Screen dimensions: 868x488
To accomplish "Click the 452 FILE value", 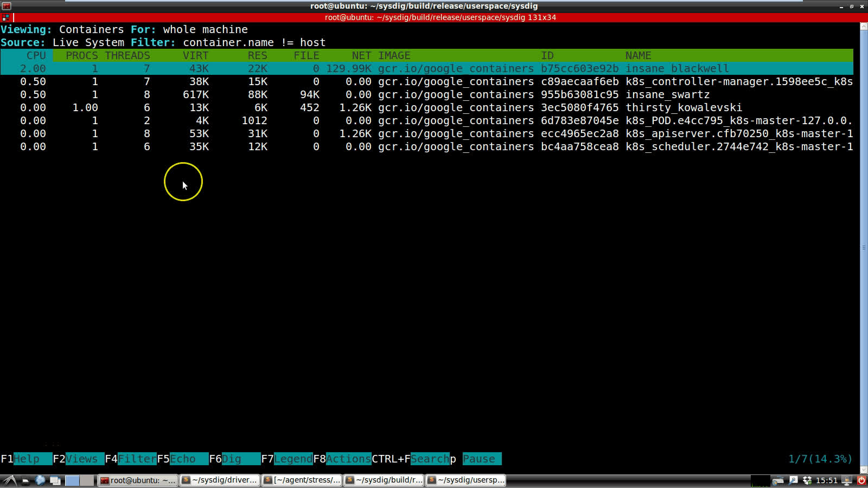I will (310, 107).
